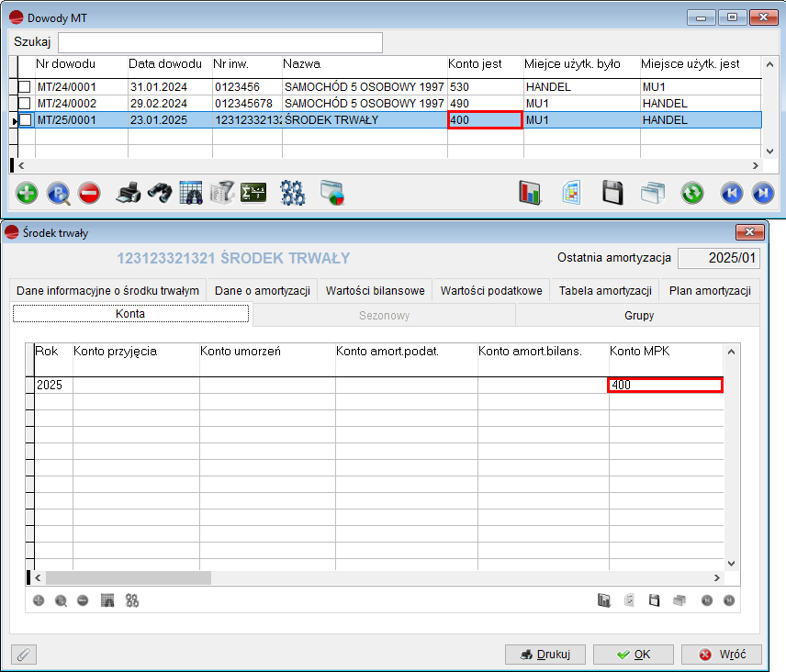
Task: Confirm with the OK button
Action: (634, 655)
